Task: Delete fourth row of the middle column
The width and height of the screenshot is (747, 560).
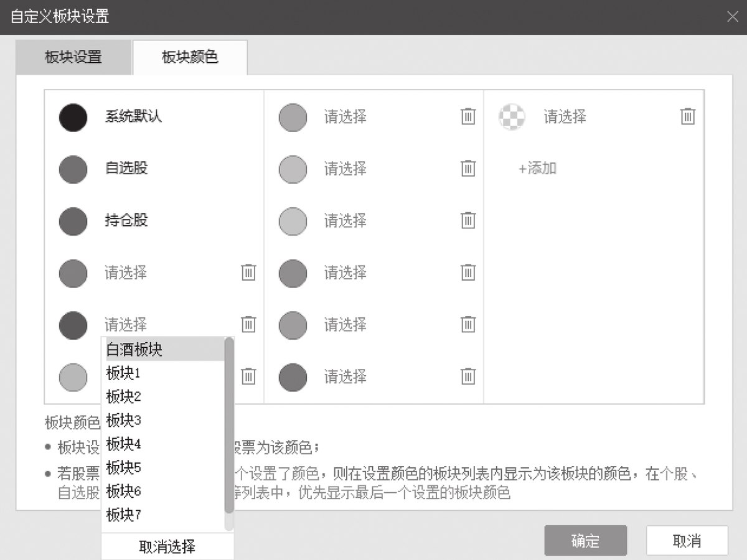Action: click(468, 273)
